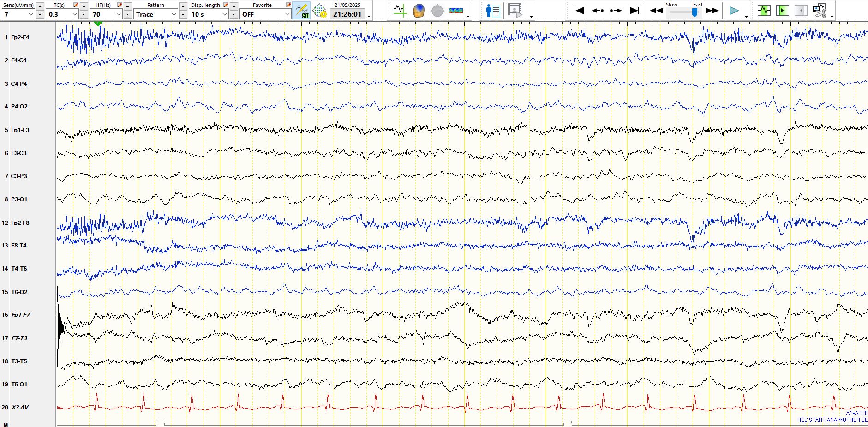Go to the next event
Screen dimensions: 868x427
616,11
